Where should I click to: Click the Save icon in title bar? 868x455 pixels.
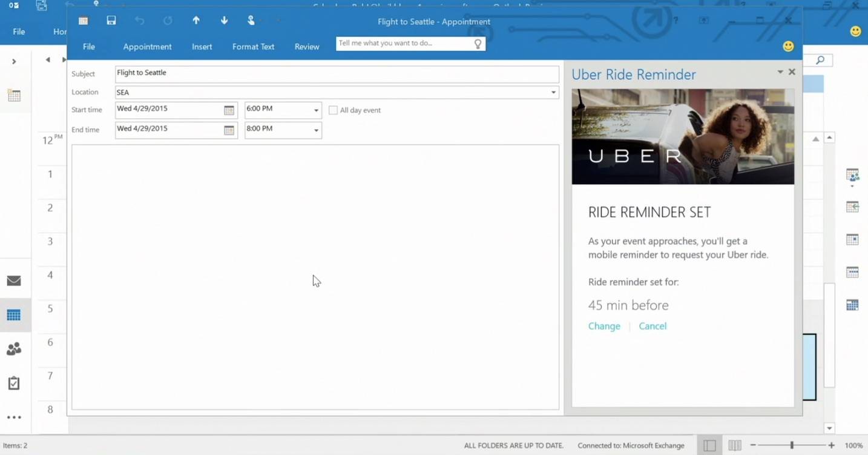(111, 21)
